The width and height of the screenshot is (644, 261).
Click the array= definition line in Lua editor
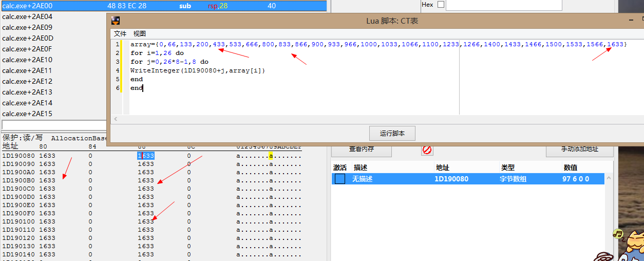pos(378,44)
